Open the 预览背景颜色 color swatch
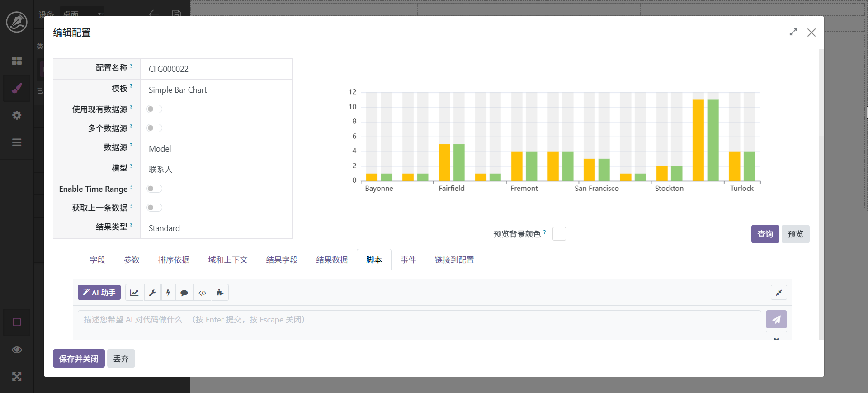868x393 pixels. 559,234
